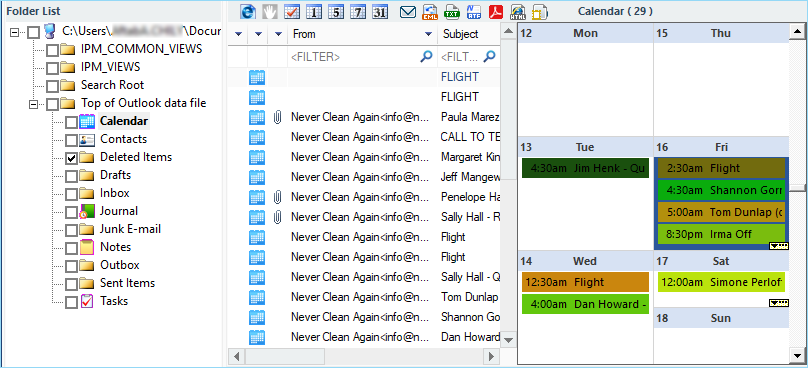Open the 4:00am Dan Howard event

point(585,304)
